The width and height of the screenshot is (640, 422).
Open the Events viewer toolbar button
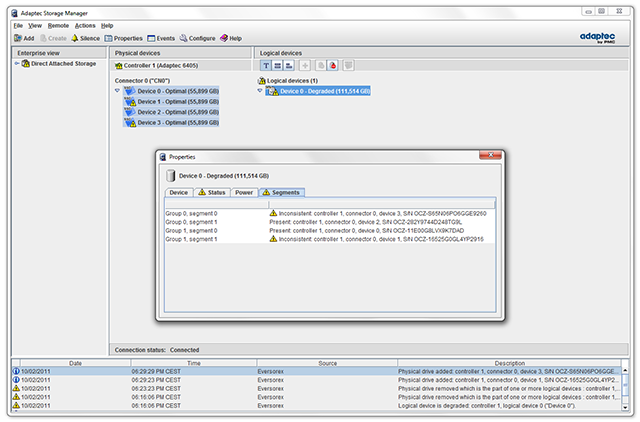tap(161, 38)
